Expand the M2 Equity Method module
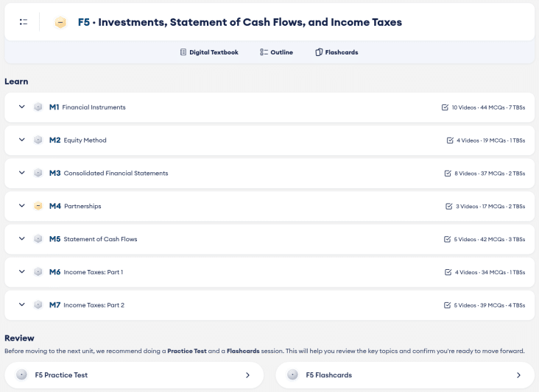The image size is (539, 392). (x=21, y=140)
